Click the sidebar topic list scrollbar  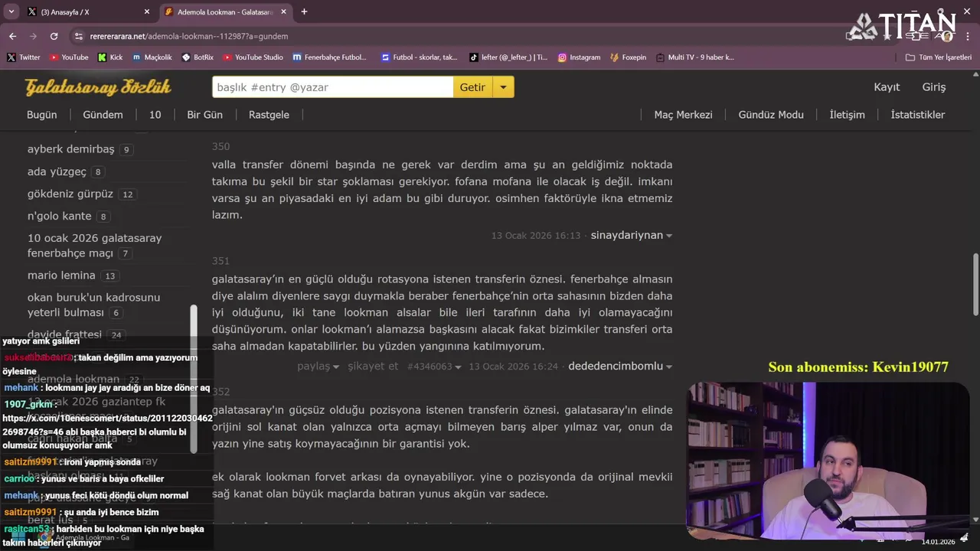194,379
